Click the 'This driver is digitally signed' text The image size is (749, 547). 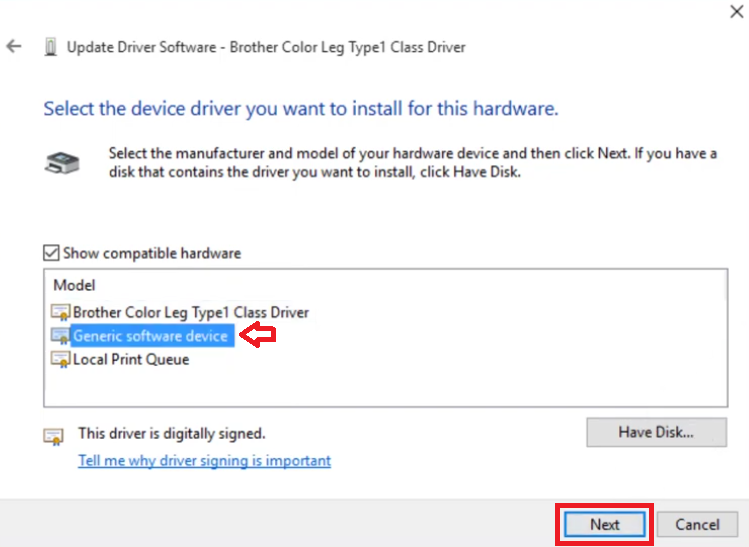point(172,434)
